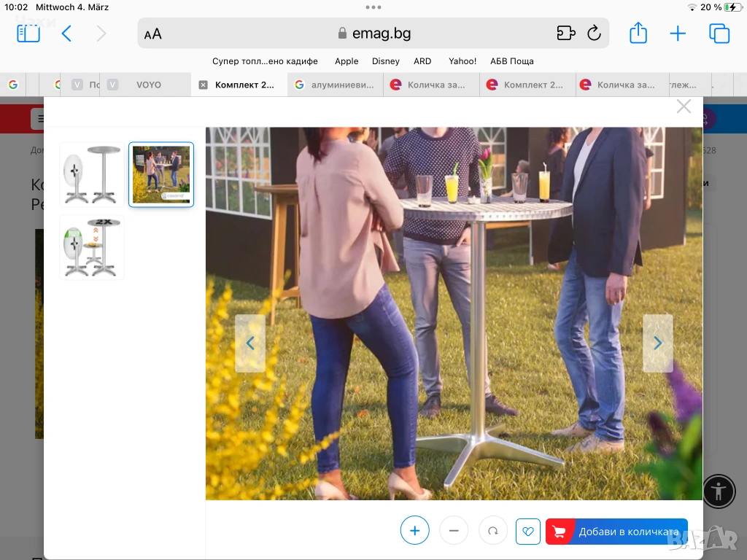Show next product image
747x560 pixels.
pyautogui.click(x=657, y=343)
